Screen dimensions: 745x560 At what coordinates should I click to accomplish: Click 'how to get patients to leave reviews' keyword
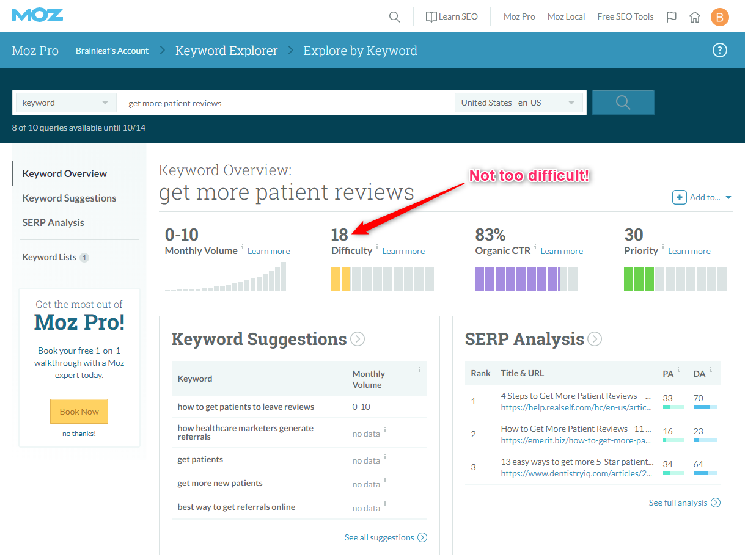pyautogui.click(x=246, y=407)
